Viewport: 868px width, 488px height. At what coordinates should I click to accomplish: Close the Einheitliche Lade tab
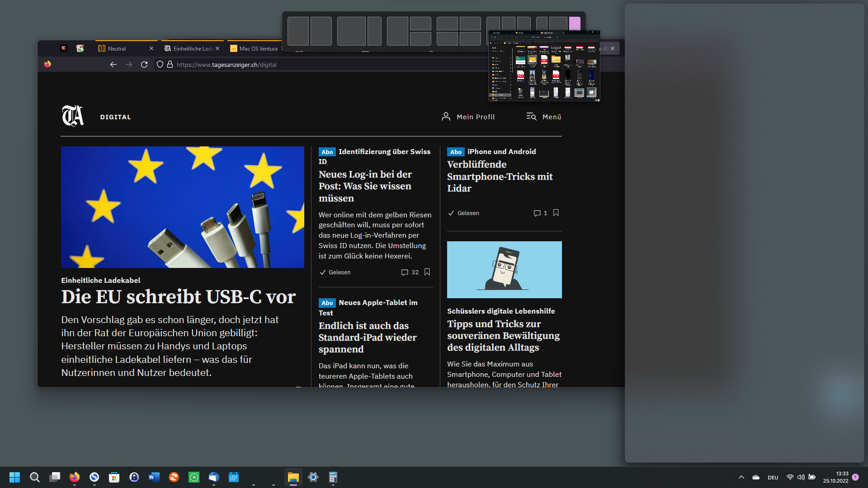[x=217, y=48]
